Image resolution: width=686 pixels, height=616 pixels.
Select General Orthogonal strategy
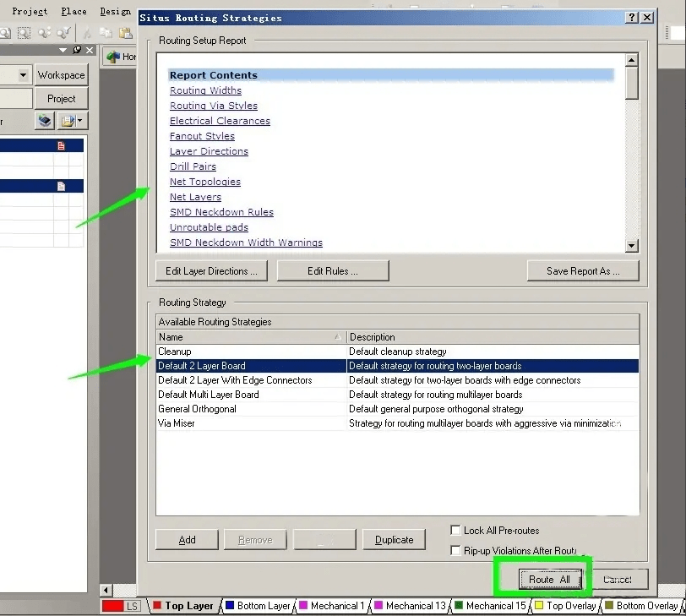point(397,409)
